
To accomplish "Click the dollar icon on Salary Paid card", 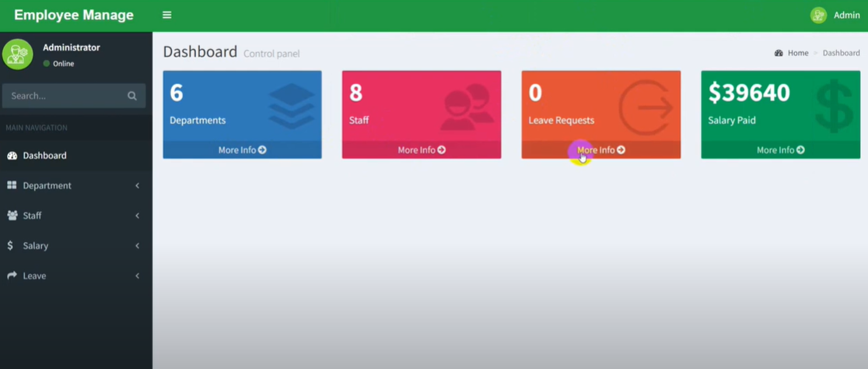I will coord(834,106).
